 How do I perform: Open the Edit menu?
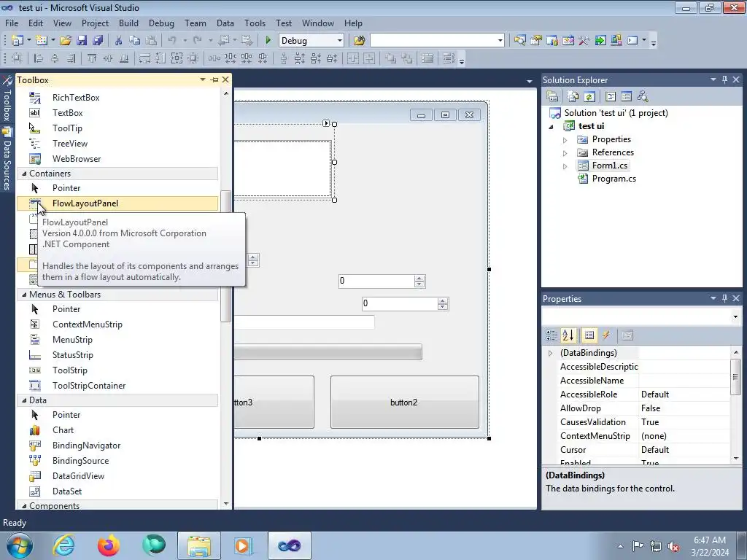click(36, 23)
